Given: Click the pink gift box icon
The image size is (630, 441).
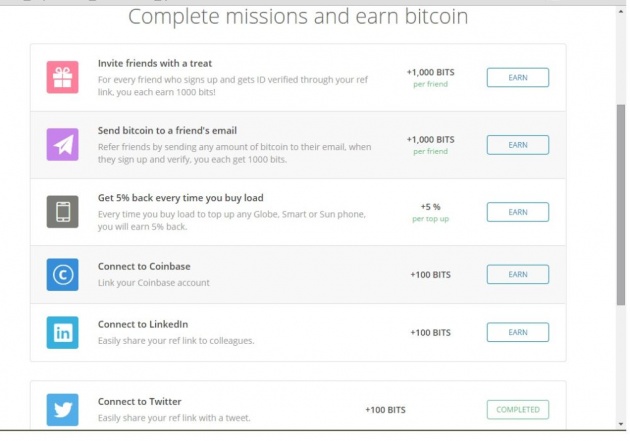Looking at the screenshot, I should pos(62,77).
